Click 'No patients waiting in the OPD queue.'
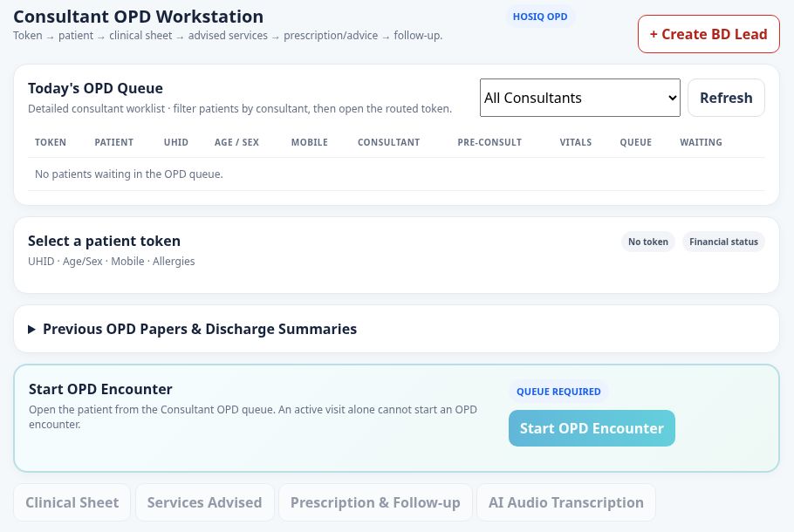 point(128,174)
